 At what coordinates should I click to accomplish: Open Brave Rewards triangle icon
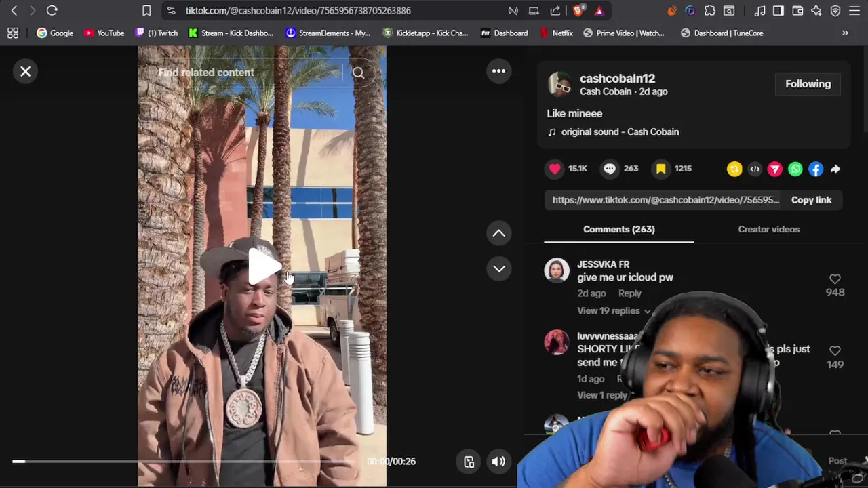coord(599,11)
